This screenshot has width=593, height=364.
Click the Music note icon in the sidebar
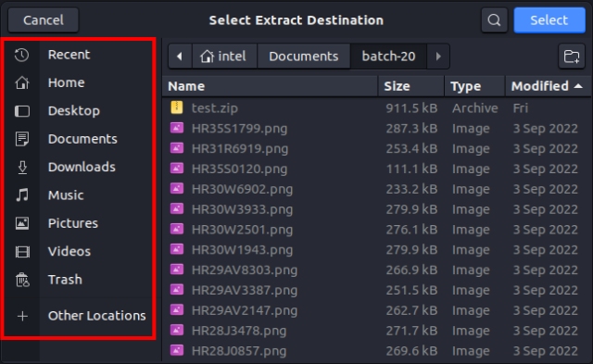(22, 195)
